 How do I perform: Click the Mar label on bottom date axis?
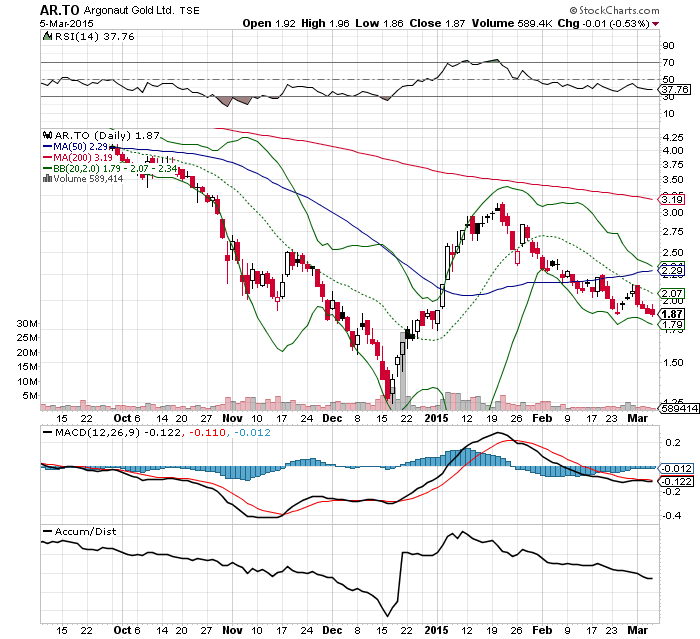tap(638, 631)
